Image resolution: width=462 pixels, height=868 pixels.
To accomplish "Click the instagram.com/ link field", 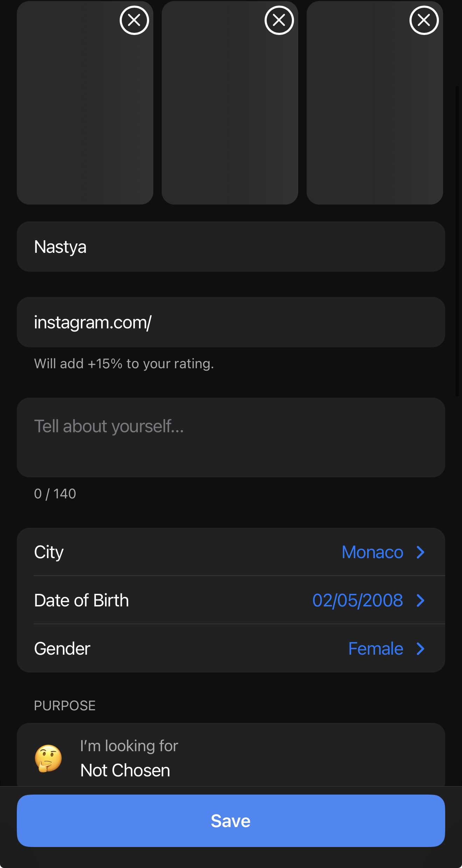I will pyautogui.click(x=231, y=322).
